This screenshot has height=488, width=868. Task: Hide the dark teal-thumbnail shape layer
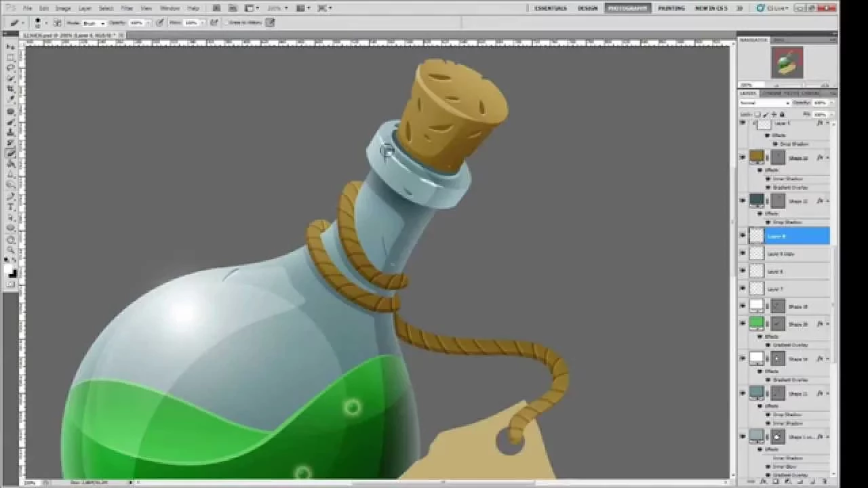[x=743, y=201]
